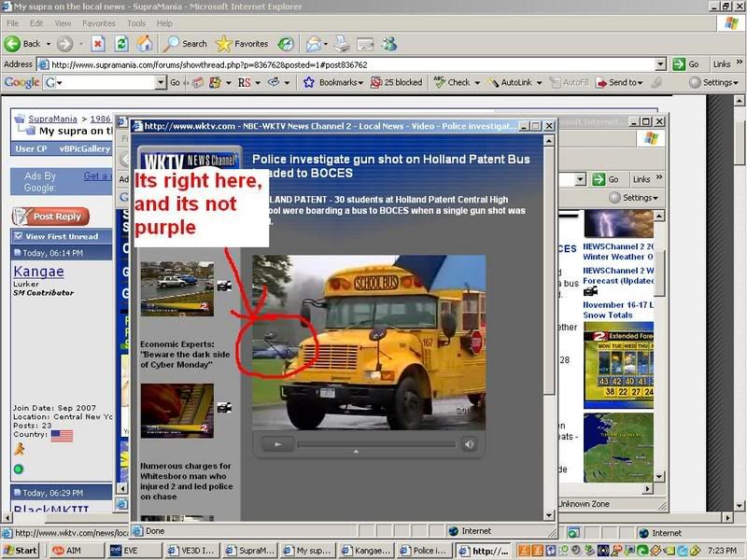Open the parking lot news video thumbnail
The image size is (747, 560).
coord(177,288)
